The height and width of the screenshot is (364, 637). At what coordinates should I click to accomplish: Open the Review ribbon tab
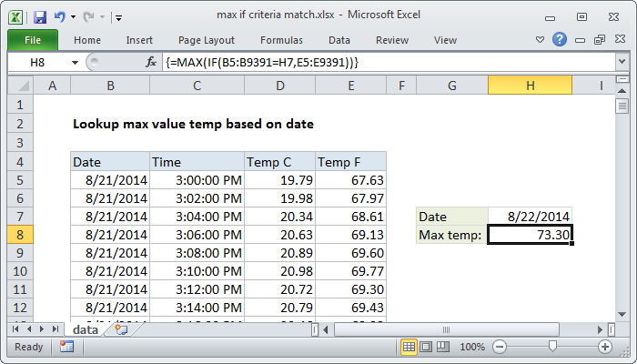[x=392, y=40]
